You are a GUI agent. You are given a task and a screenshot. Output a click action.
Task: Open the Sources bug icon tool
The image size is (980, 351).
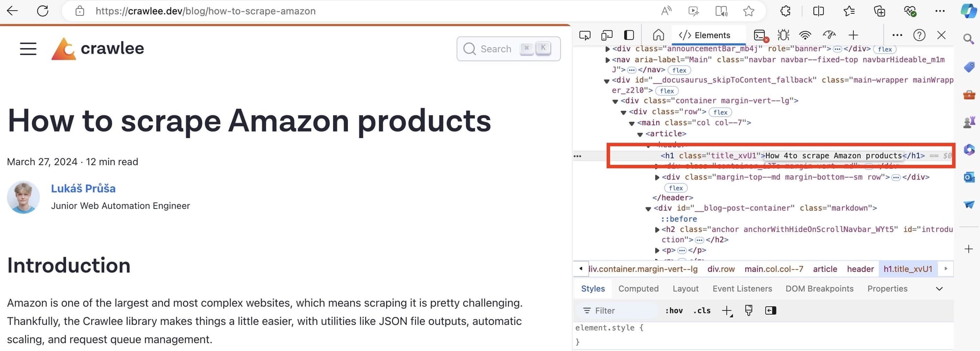(784, 35)
